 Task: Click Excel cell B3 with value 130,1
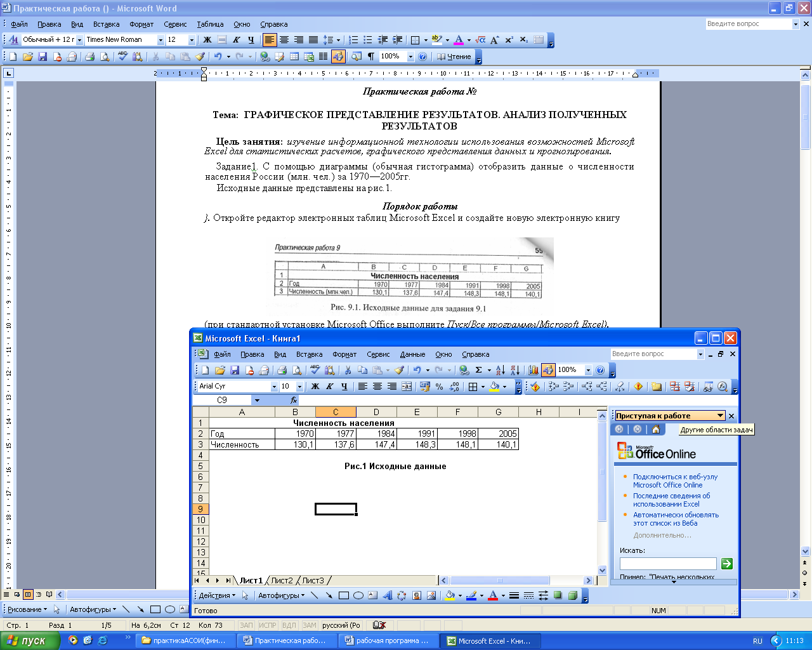tap(295, 444)
